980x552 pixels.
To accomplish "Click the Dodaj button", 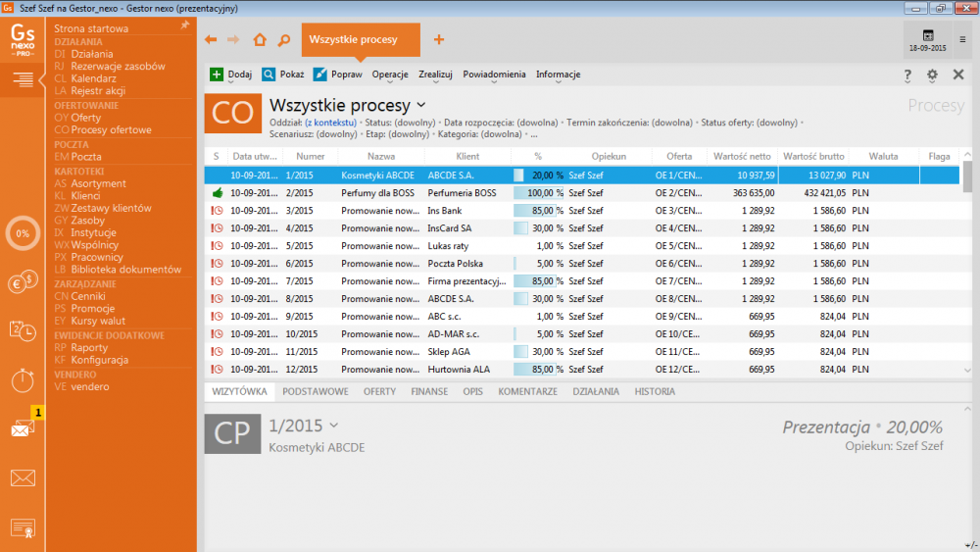I will [231, 75].
